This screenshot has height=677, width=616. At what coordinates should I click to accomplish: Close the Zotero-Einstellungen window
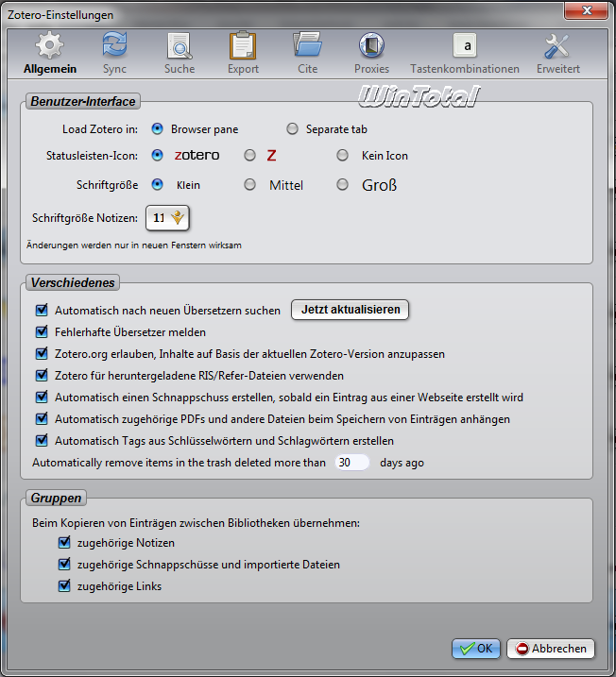[x=586, y=10]
